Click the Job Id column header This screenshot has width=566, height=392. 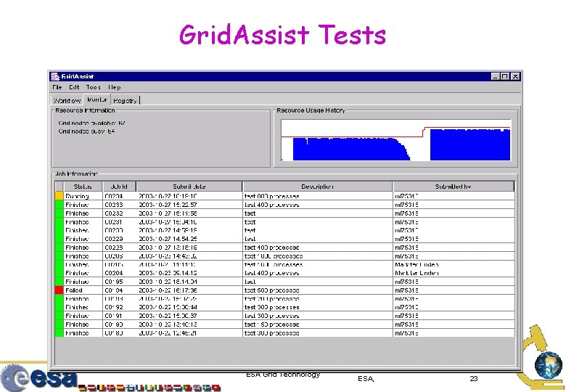119,187
